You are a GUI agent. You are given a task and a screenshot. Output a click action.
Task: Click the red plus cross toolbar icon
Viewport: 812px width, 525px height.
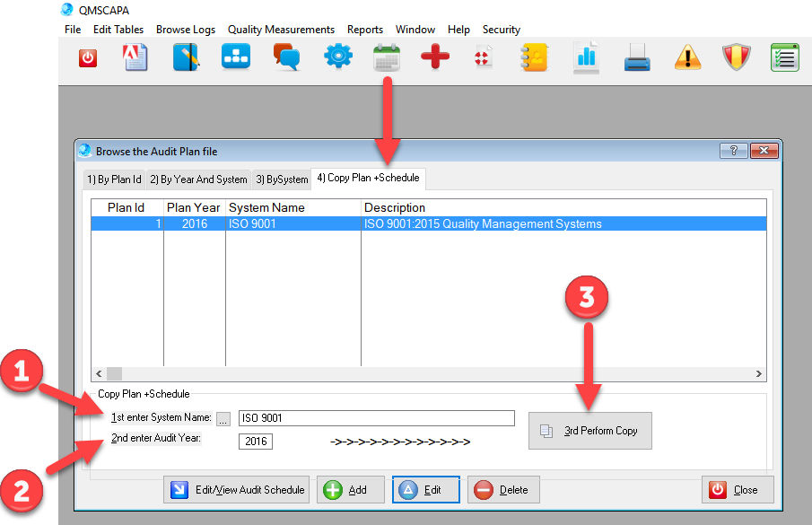tap(435, 58)
